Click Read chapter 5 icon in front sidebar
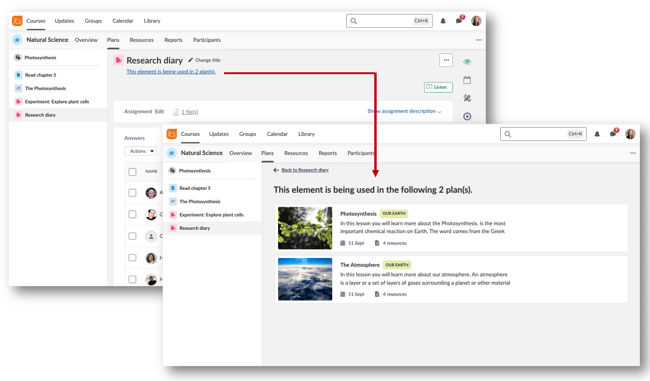The height and width of the screenshot is (381, 650). click(173, 188)
